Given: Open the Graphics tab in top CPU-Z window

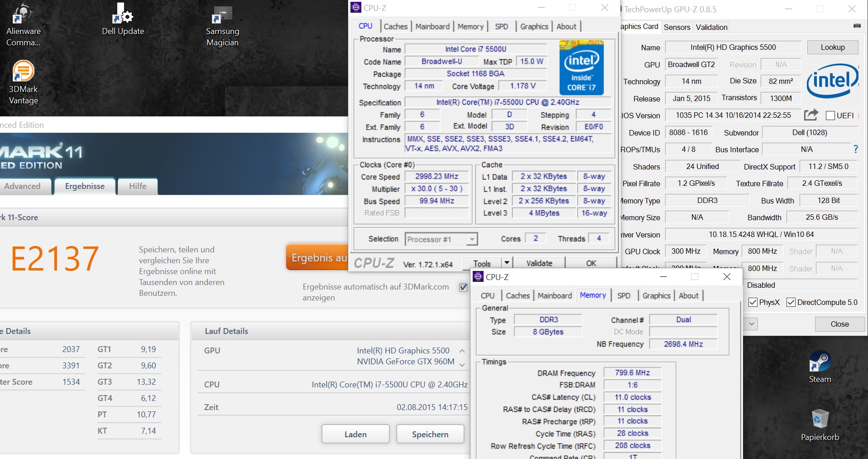Looking at the screenshot, I should [x=534, y=26].
